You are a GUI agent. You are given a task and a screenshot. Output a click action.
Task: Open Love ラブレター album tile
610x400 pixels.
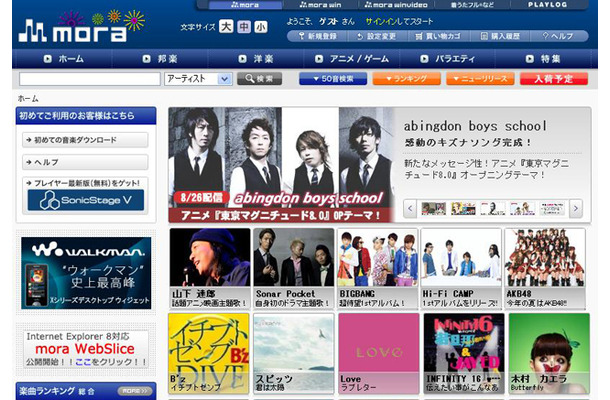379,354
